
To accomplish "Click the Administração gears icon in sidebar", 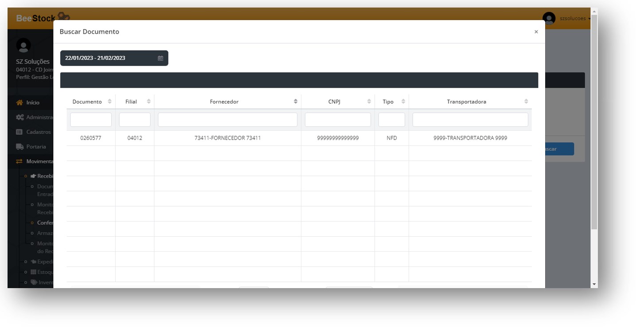I will (x=20, y=117).
